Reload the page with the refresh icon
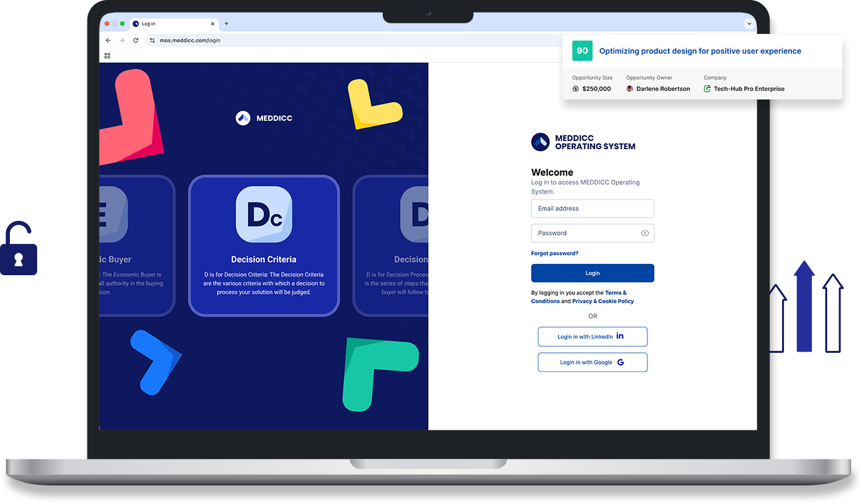This screenshot has width=861, height=504. [136, 40]
